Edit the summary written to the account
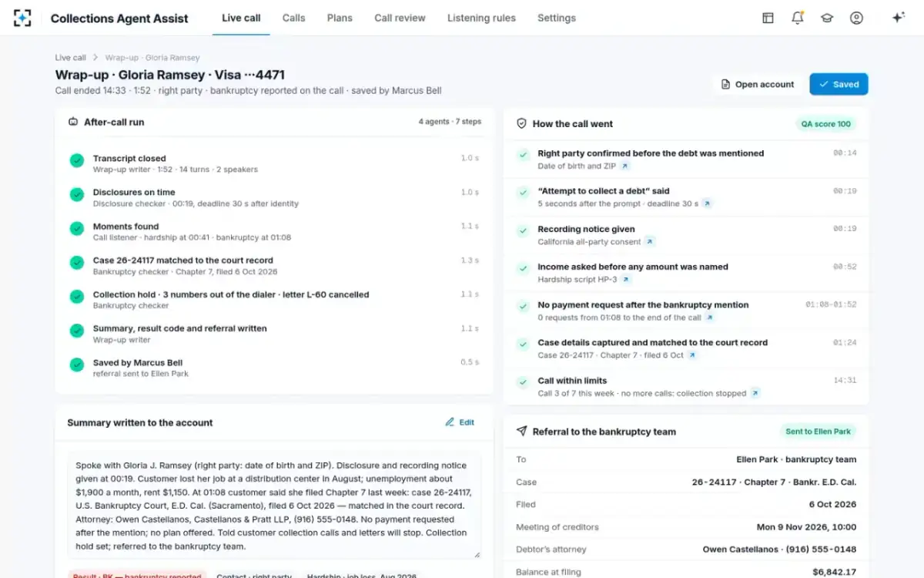This screenshot has height=578, width=924. [460, 422]
